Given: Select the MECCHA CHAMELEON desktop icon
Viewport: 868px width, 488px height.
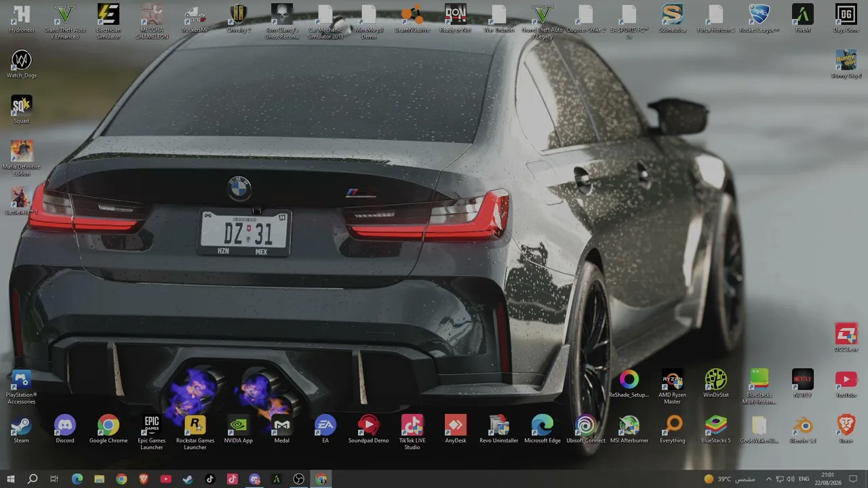Looking at the screenshot, I should coord(152,22).
